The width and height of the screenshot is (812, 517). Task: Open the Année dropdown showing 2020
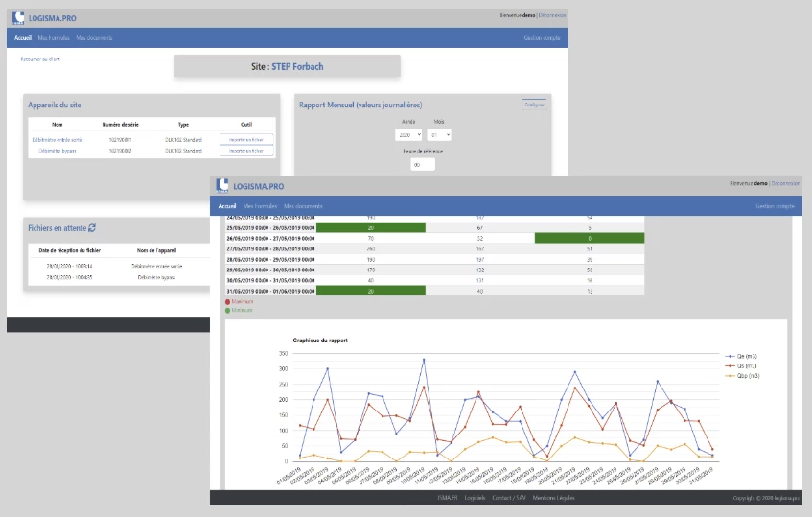coord(408,135)
